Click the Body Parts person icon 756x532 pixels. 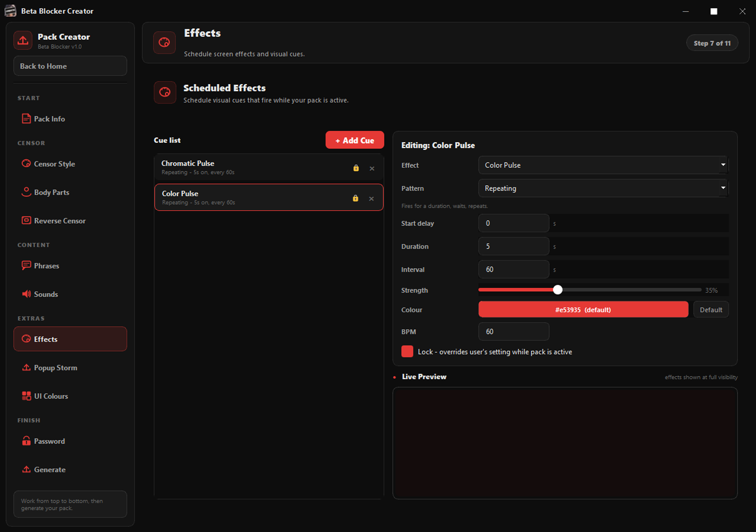point(26,192)
